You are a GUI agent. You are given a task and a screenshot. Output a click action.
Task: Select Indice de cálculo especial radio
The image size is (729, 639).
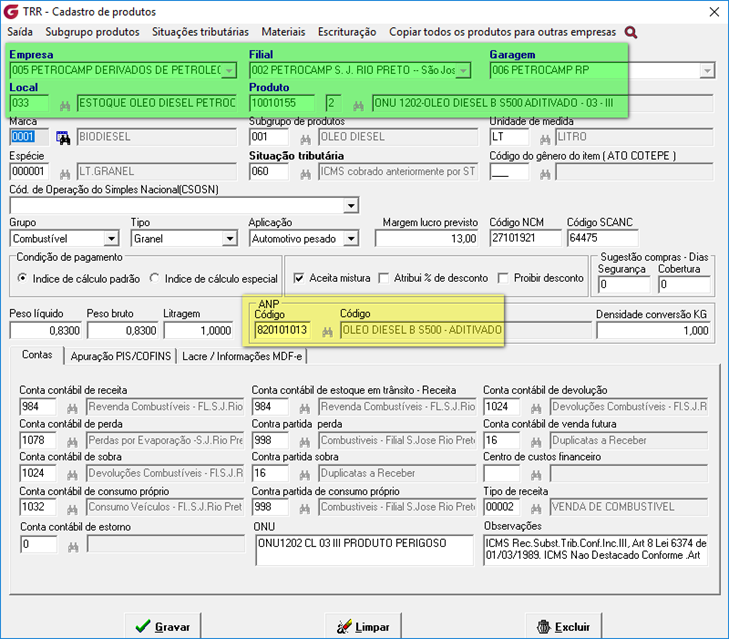pyautogui.click(x=154, y=278)
